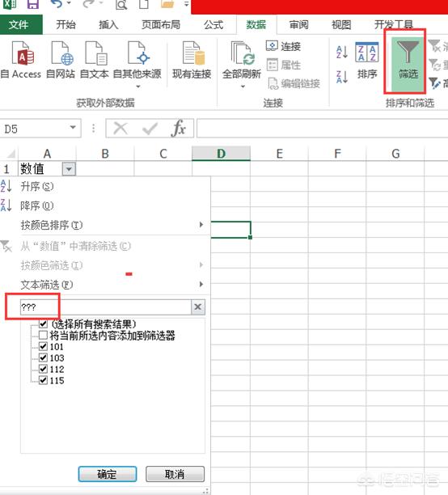Click 现有连接 existing connections icon
The width and height of the screenshot is (448, 495).
(x=193, y=53)
